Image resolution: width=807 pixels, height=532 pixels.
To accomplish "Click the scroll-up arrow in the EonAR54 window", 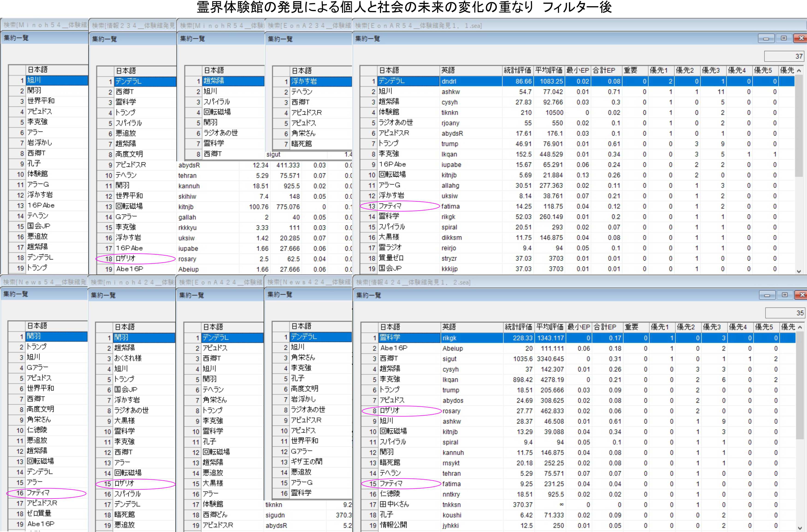I will click(x=799, y=71).
